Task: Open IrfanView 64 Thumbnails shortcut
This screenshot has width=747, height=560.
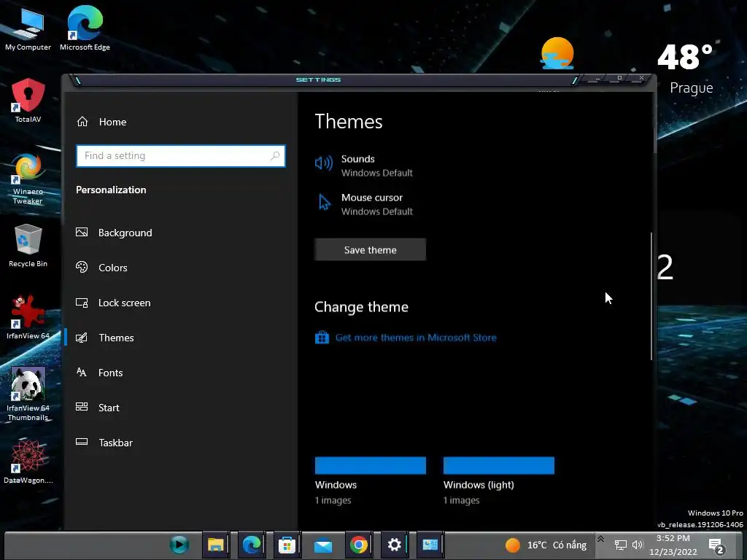Action: coord(28,394)
